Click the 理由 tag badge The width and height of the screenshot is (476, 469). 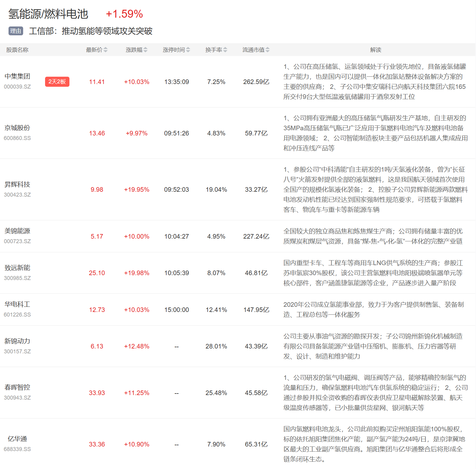tap(16, 31)
